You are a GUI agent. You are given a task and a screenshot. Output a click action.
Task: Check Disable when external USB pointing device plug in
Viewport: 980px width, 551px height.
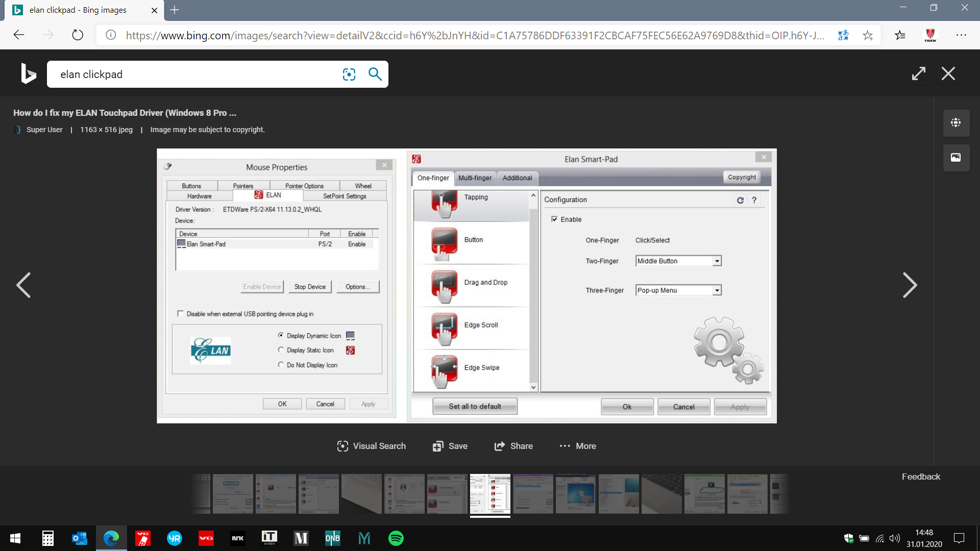(180, 314)
